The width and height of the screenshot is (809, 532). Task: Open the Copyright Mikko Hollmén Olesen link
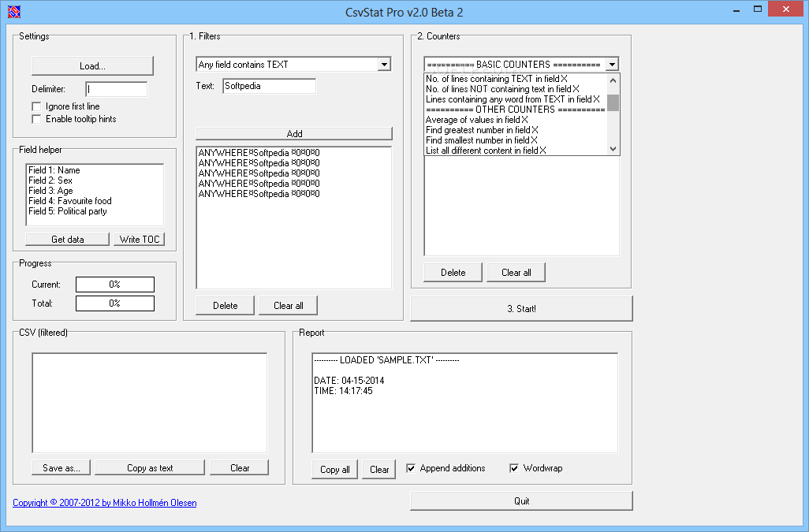click(x=105, y=503)
